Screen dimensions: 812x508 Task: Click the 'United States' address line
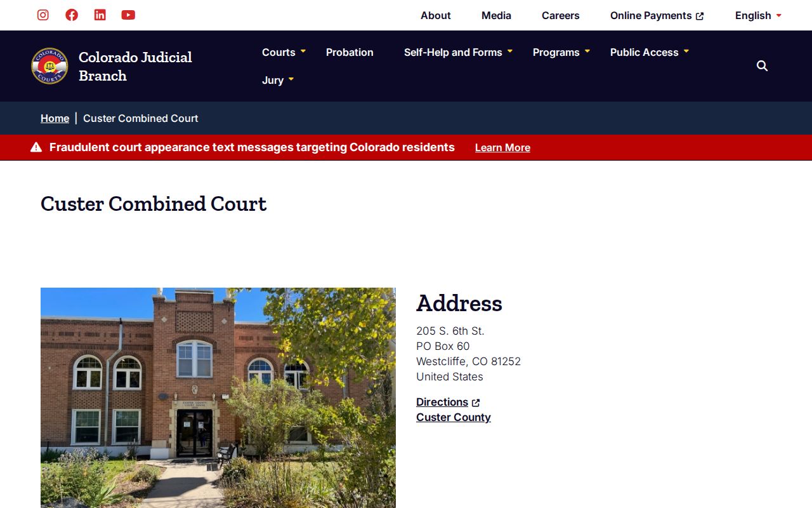(x=450, y=377)
